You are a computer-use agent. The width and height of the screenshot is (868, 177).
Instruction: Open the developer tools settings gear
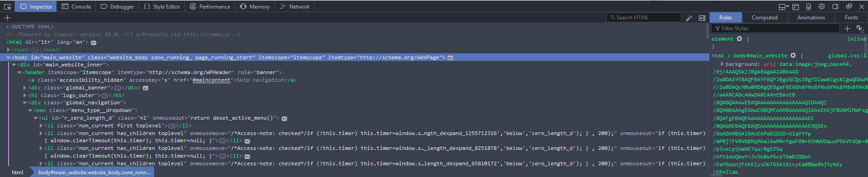point(821,6)
